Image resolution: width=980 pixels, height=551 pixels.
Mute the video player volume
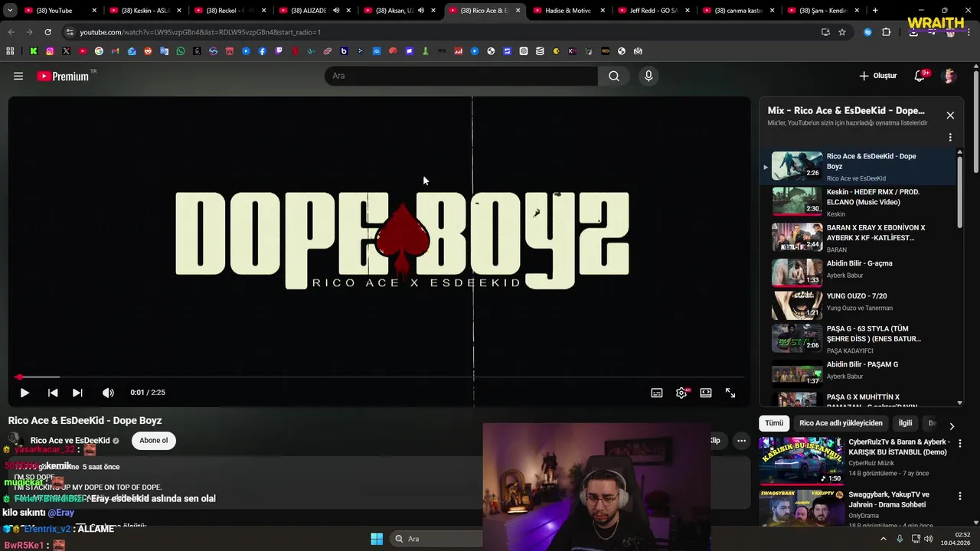click(108, 393)
